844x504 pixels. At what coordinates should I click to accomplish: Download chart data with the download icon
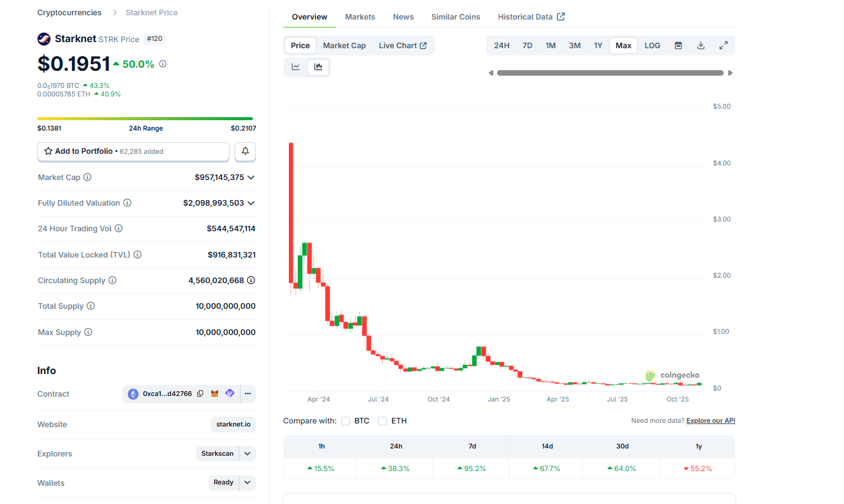pos(700,45)
